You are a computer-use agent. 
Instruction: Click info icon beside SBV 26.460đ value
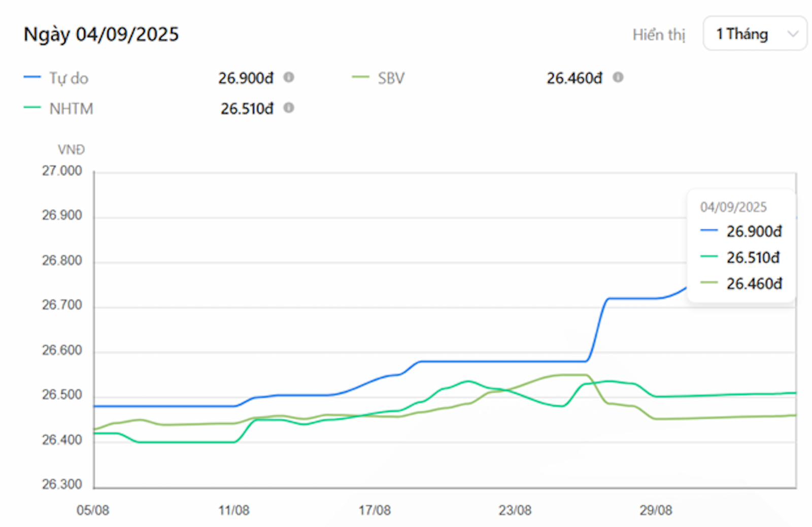point(617,78)
